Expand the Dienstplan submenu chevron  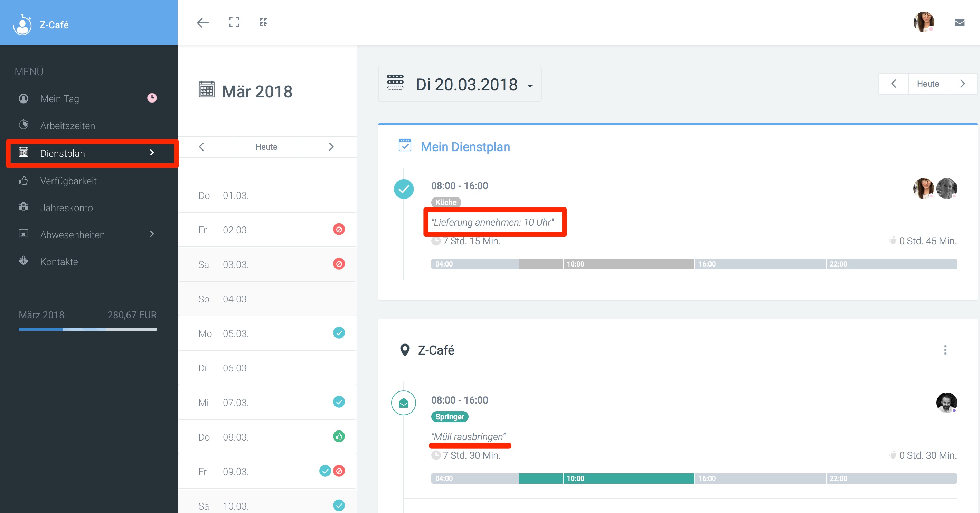[x=152, y=153]
